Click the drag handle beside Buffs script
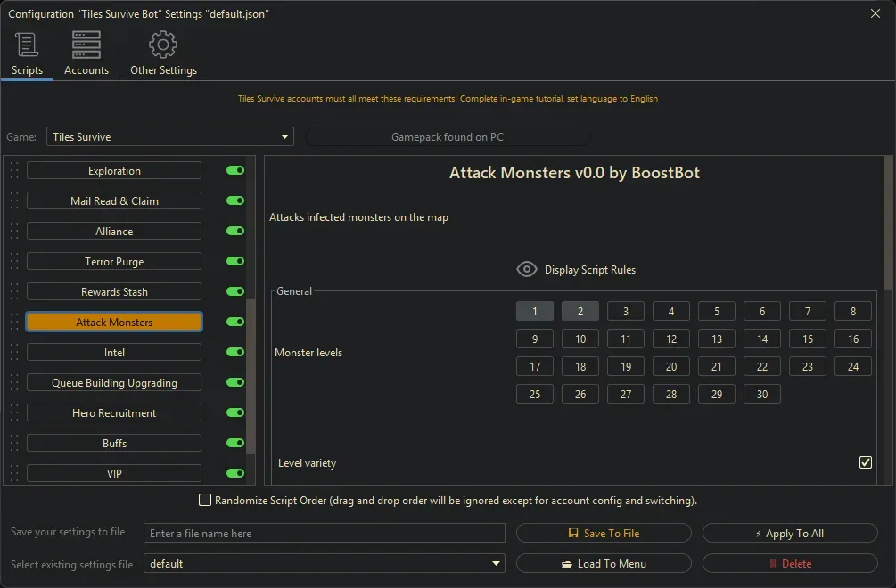Image resolution: width=896 pixels, height=588 pixels. pyautogui.click(x=14, y=444)
